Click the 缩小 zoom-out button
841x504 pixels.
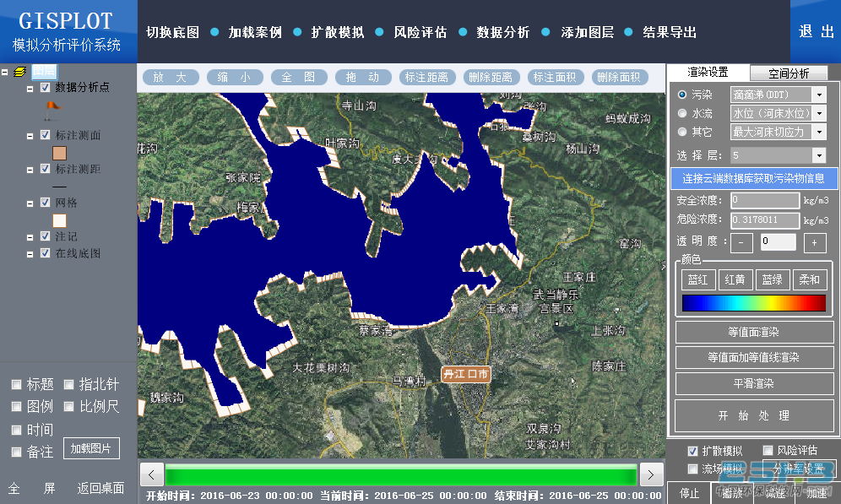(x=235, y=77)
